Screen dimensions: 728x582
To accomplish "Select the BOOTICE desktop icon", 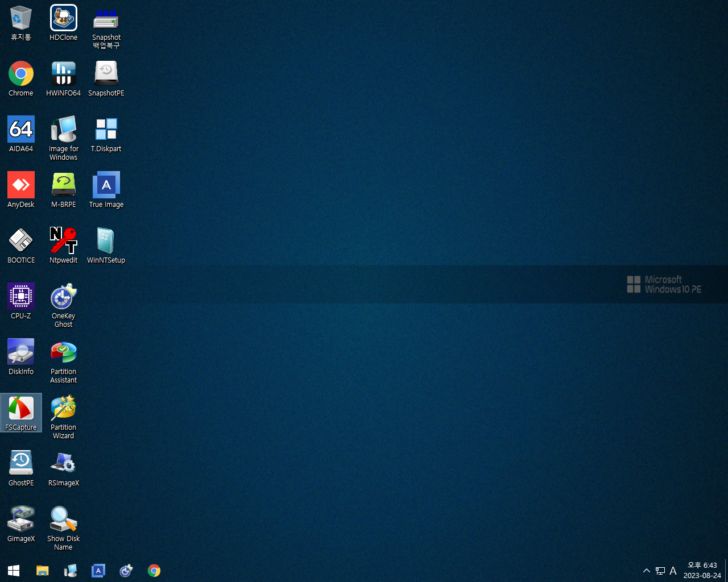I will click(x=21, y=246).
